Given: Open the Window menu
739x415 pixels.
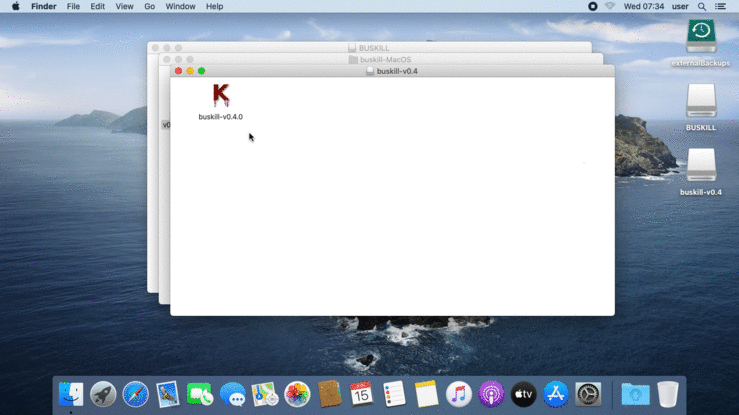Looking at the screenshot, I should coord(180,6).
